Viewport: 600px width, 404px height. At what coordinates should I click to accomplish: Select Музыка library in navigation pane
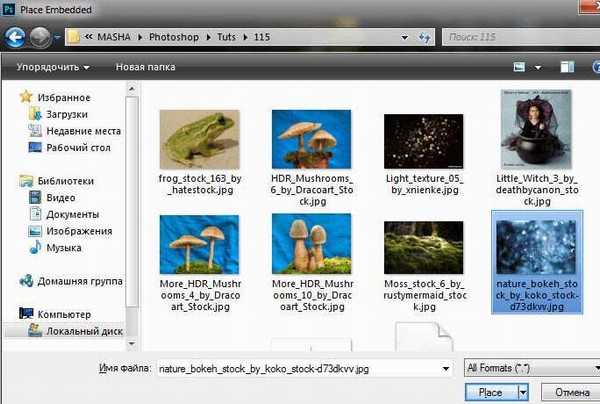[64, 247]
